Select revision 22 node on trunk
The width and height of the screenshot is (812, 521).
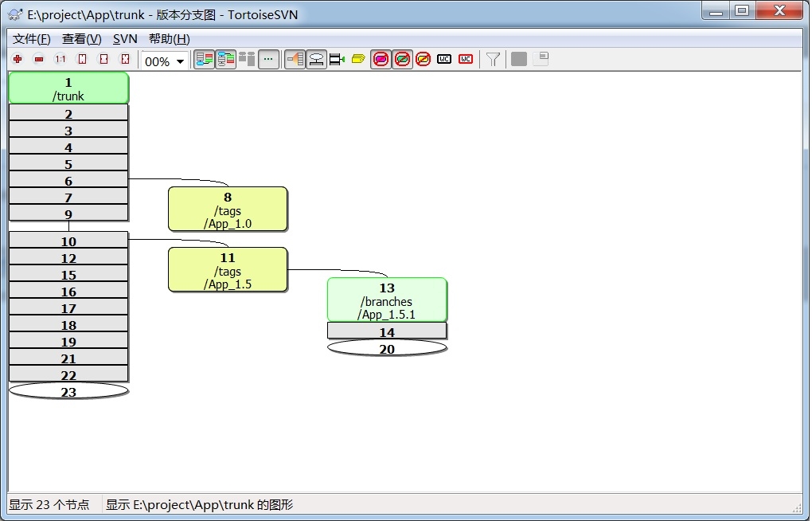68,374
